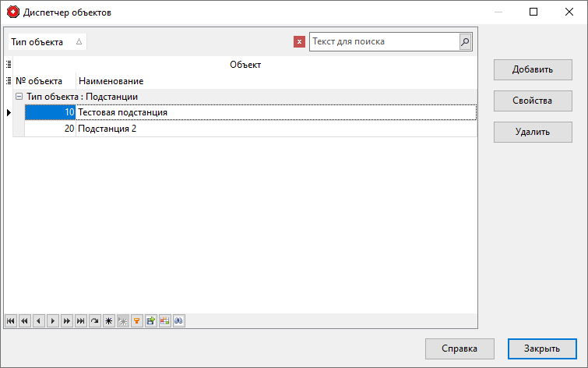The width and height of the screenshot is (588, 368).
Task: Click the current-row indicator arrow
Action: click(x=9, y=112)
